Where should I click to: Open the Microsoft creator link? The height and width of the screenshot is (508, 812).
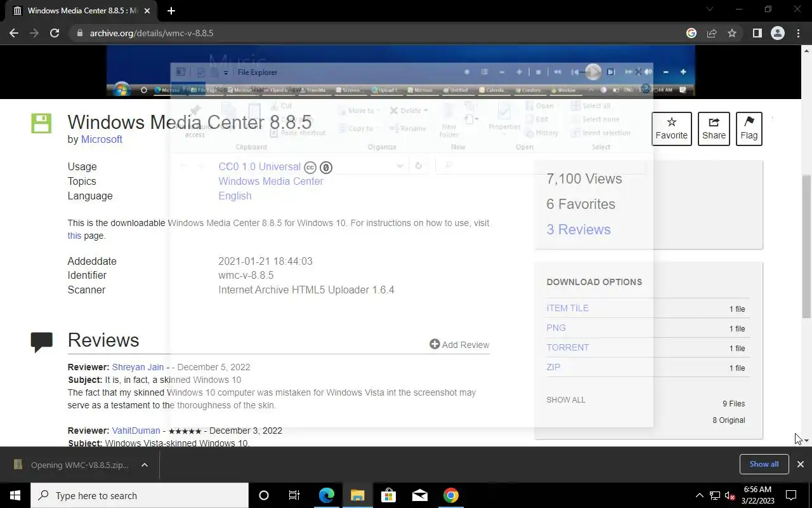101,139
